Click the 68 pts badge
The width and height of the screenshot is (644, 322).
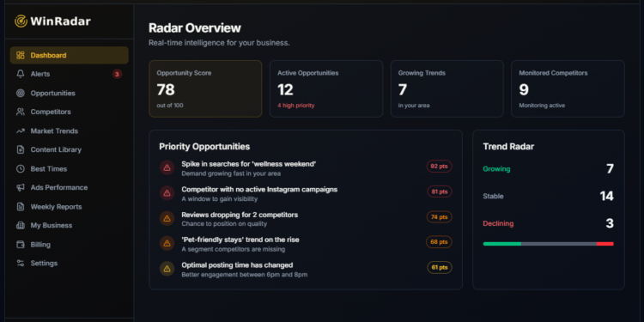click(x=439, y=242)
